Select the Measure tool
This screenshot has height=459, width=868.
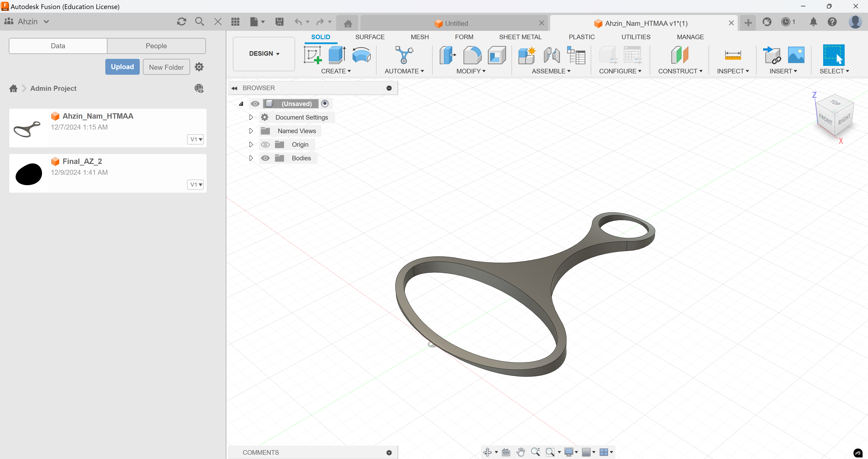(x=733, y=55)
